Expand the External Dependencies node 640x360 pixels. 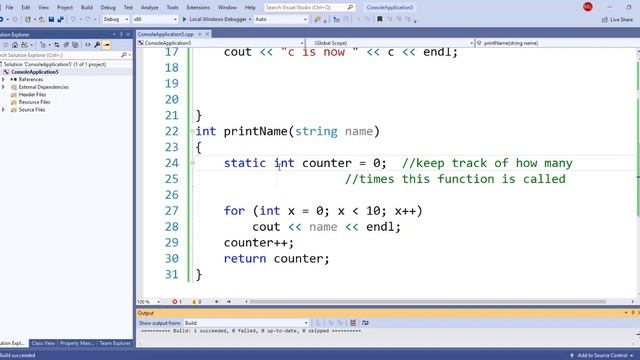point(3,87)
